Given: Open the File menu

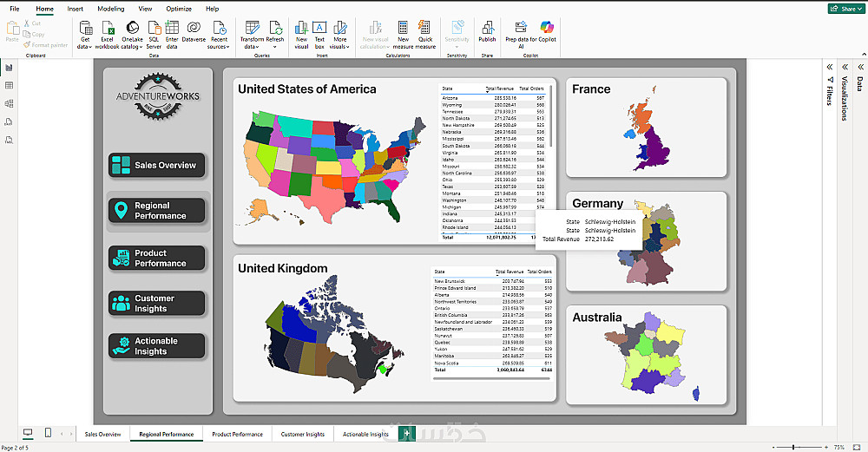Looking at the screenshot, I should point(15,9).
